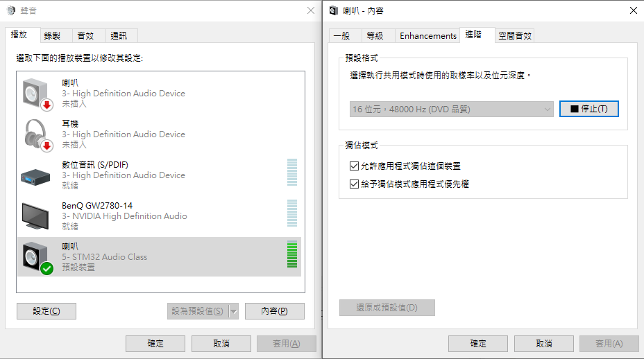
Task: Select the 數位音訊 (S/PDIF) device icon
Action: pyautogui.click(x=35, y=177)
